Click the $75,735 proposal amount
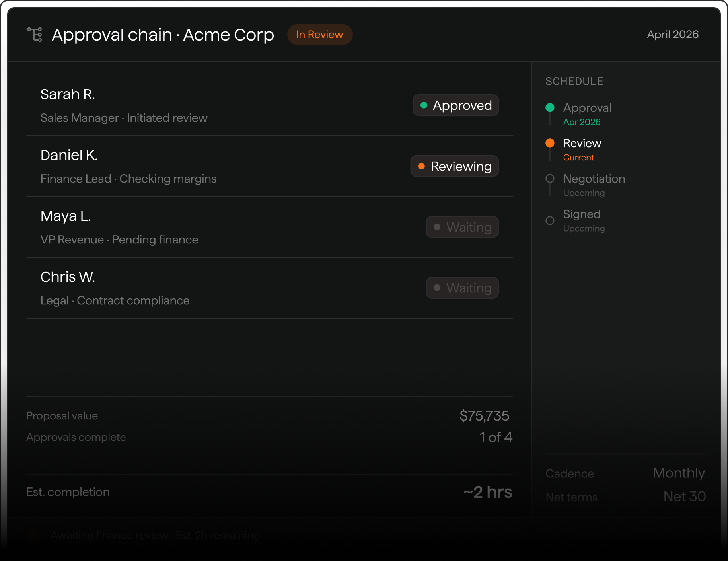The width and height of the screenshot is (728, 561). click(x=485, y=416)
